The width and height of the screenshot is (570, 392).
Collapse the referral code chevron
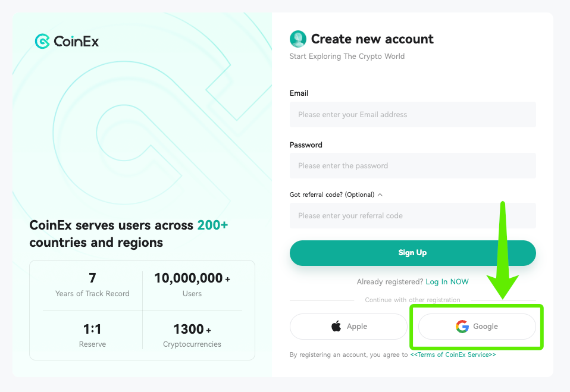[380, 195]
